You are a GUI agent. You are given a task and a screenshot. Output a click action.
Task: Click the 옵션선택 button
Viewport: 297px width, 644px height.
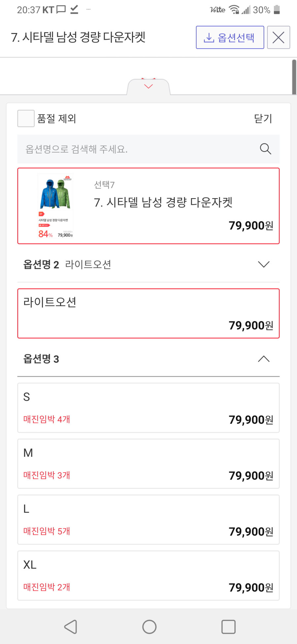pos(230,37)
